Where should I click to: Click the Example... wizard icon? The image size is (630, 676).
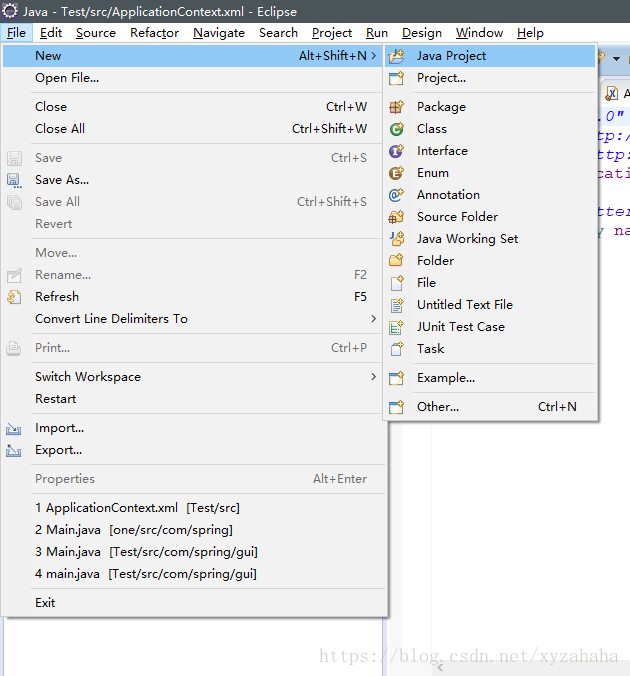coord(396,378)
